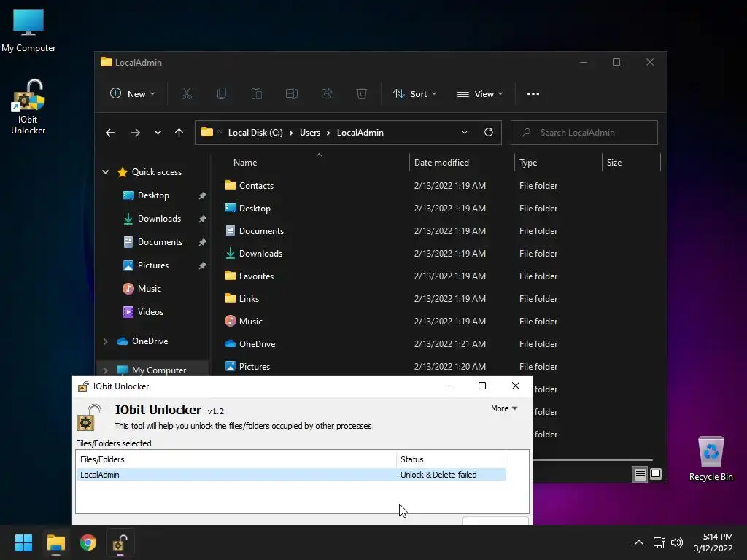
Task: Expand the OneDrive tree node
Action: point(105,341)
